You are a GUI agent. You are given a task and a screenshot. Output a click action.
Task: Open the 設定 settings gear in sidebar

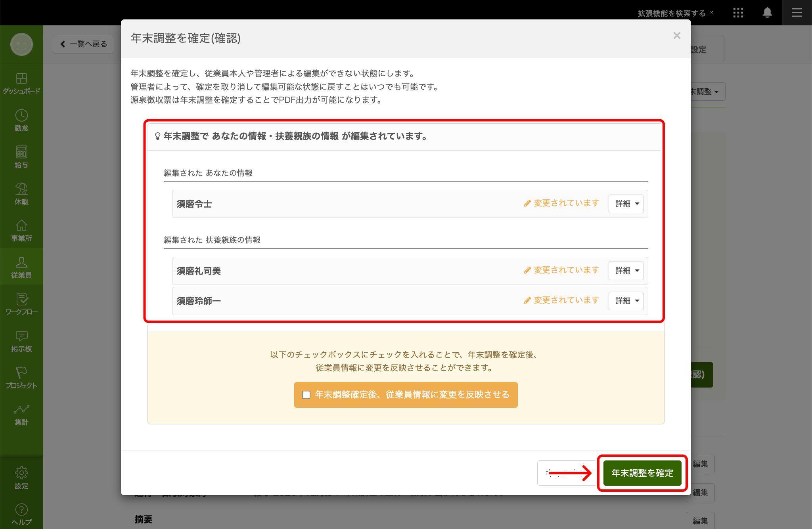tap(21, 478)
